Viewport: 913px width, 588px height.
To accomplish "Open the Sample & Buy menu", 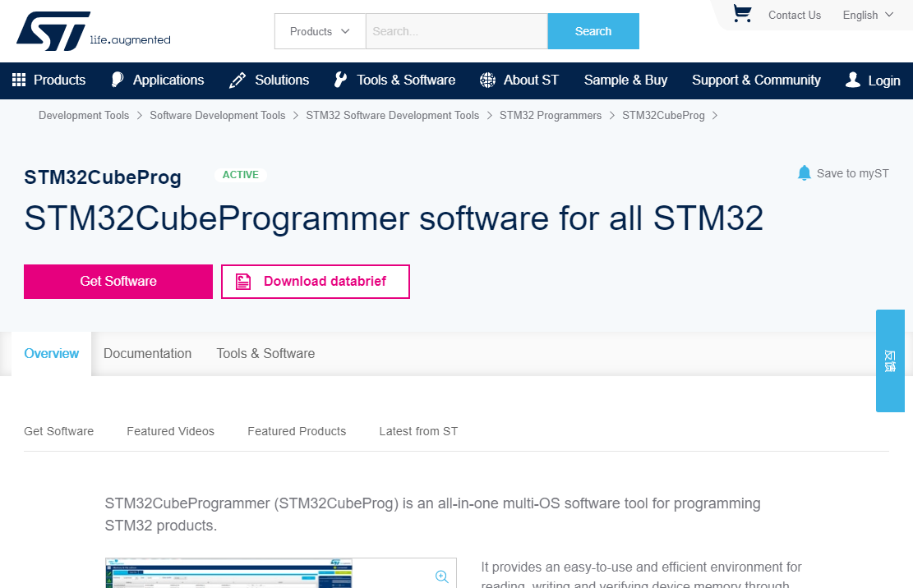I will pyautogui.click(x=625, y=80).
